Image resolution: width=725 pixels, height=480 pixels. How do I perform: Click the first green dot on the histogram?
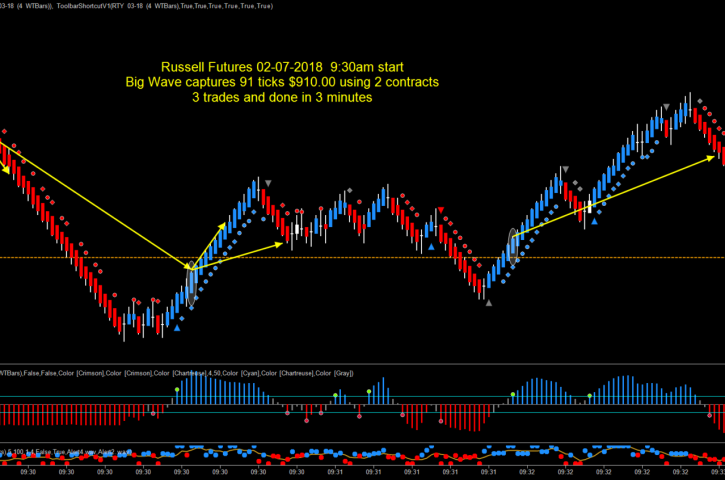coord(177,389)
